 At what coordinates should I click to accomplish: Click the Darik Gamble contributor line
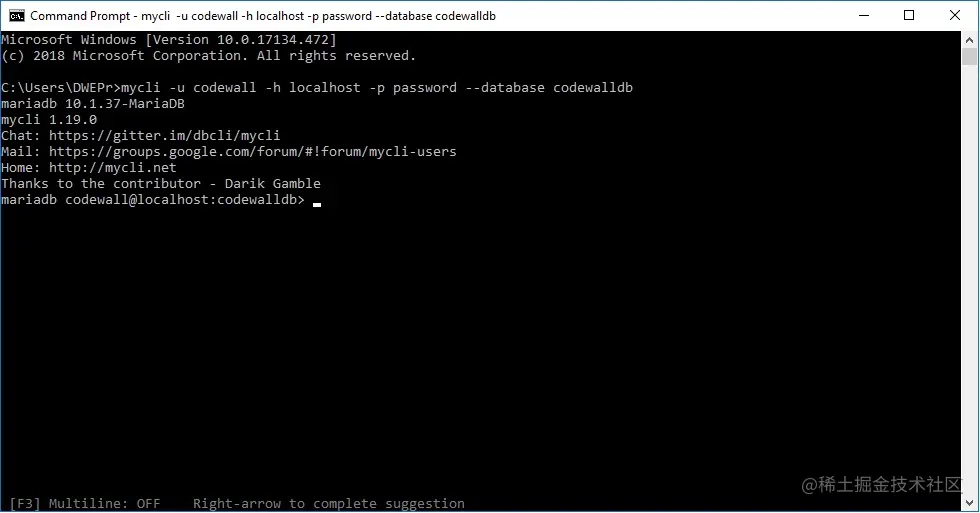click(x=161, y=184)
